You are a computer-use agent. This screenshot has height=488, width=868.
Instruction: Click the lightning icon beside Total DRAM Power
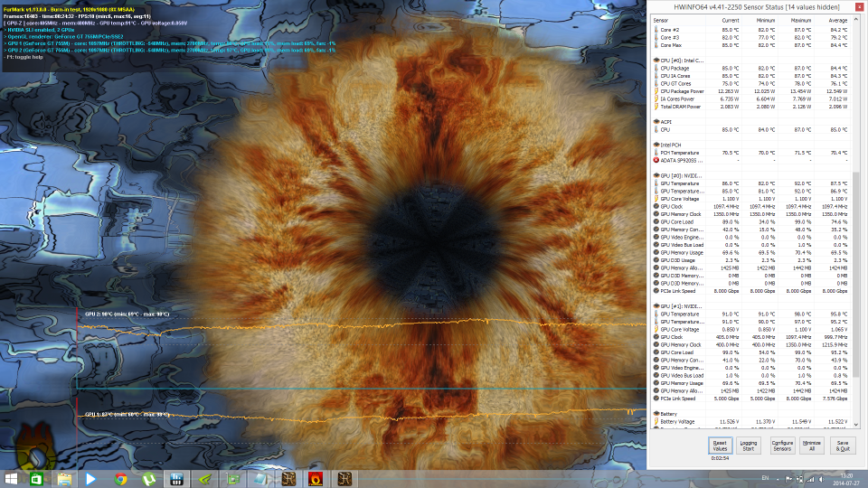coord(656,107)
